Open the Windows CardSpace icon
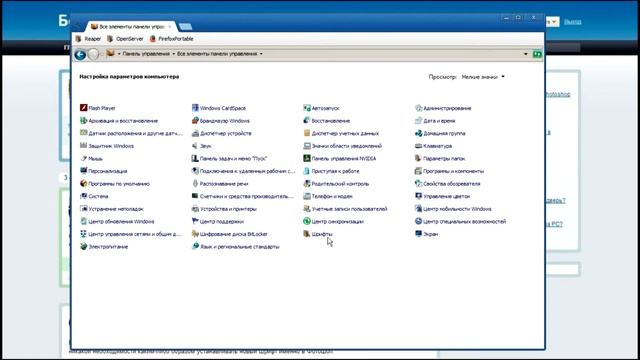The width and height of the screenshot is (640, 360). pos(195,108)
